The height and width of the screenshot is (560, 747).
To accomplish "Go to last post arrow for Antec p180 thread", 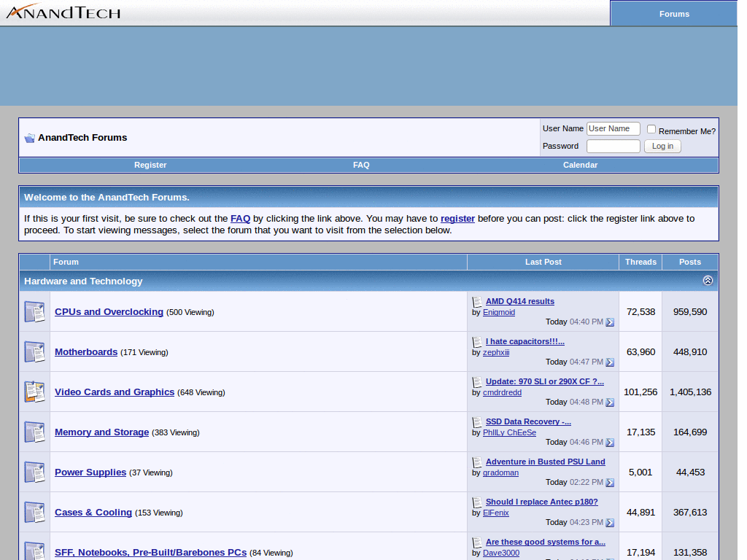I will pos(610,522).
